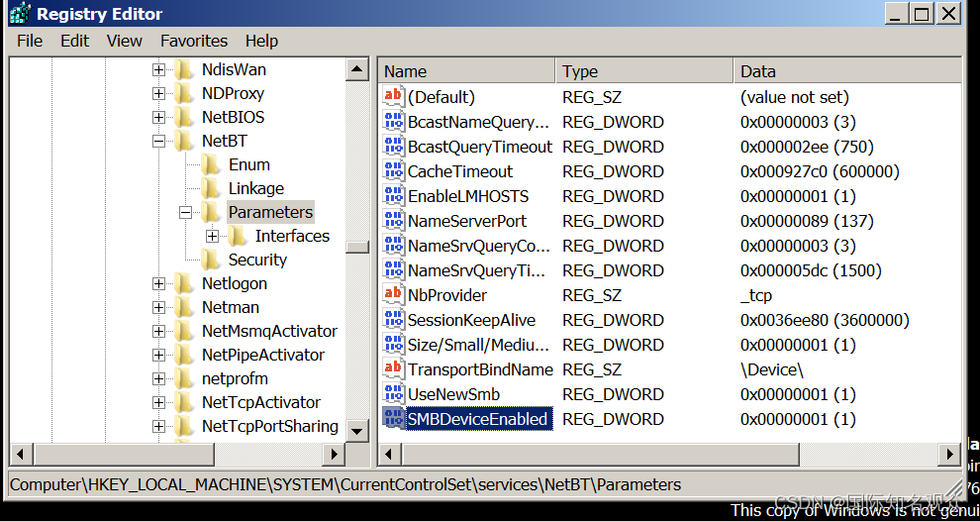Sort values by Name column header
Viewport: 980px width, 522px height.
click(x=467, y=71)
